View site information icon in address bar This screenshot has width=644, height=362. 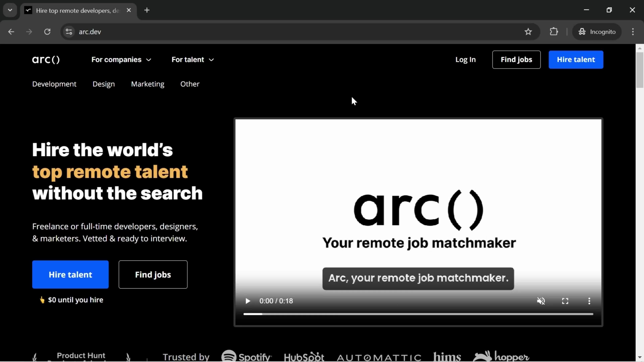coord(69,32)
